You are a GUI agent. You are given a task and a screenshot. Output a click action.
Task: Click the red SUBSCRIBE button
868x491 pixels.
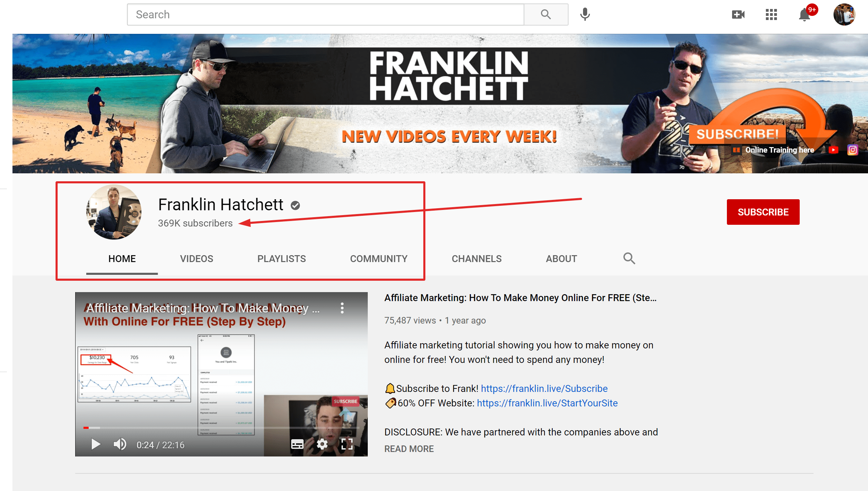coord(763,212)
